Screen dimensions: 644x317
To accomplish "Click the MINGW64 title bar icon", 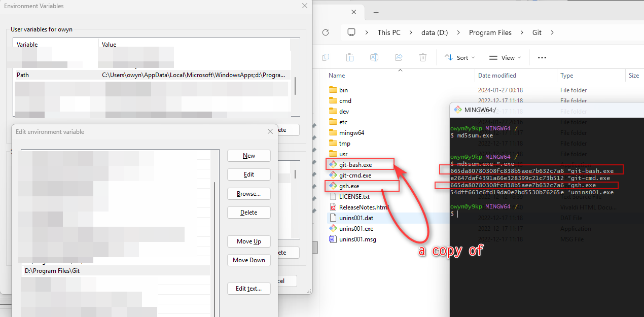I will click(x=458, y=109).
